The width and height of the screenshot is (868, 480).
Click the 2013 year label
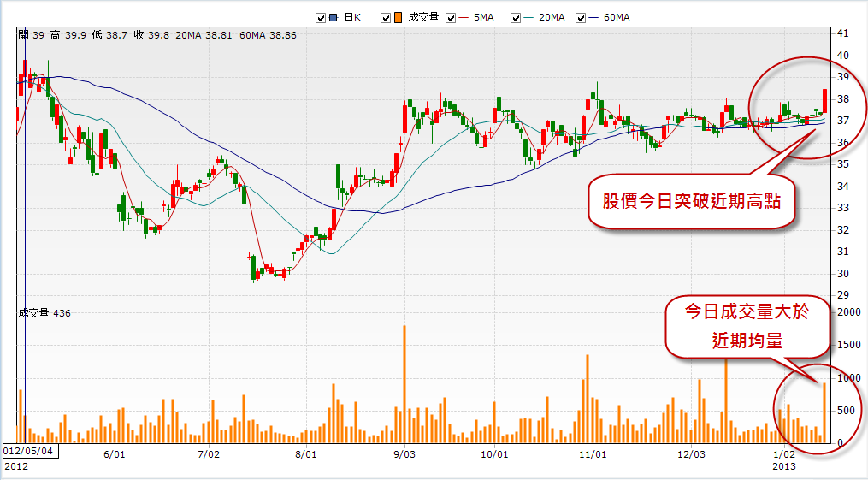784,466
